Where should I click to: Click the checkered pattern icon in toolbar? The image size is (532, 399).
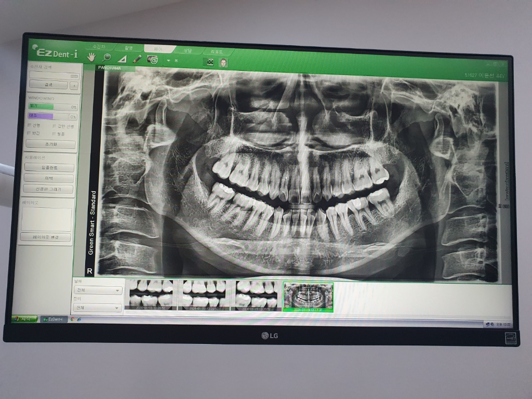210,62
